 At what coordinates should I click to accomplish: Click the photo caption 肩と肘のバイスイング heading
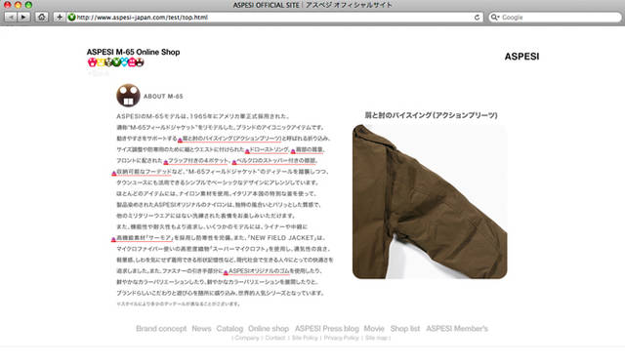[431, 115]
